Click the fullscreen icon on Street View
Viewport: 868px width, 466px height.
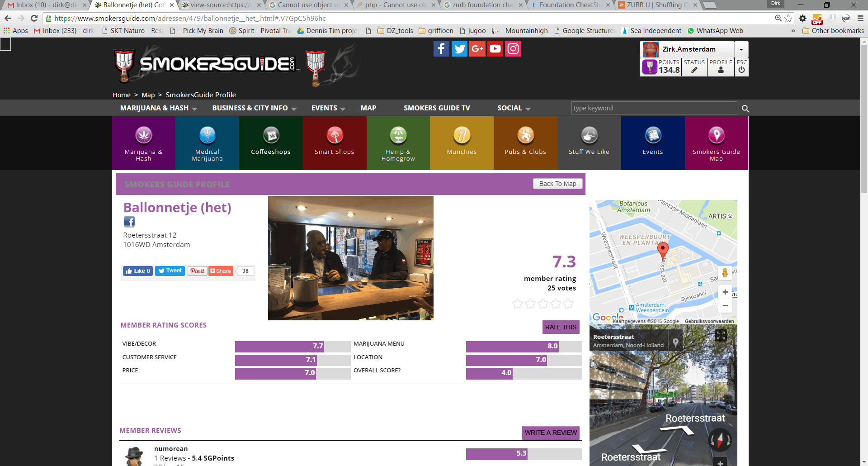pyautogui.click(x=721, y=335)
